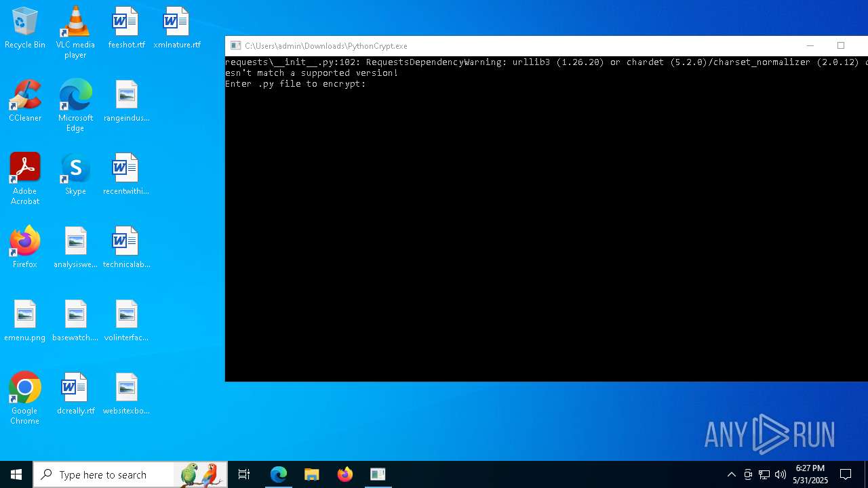Show hidden system tray icons
The image size is (868, 488).
point(732,474)
